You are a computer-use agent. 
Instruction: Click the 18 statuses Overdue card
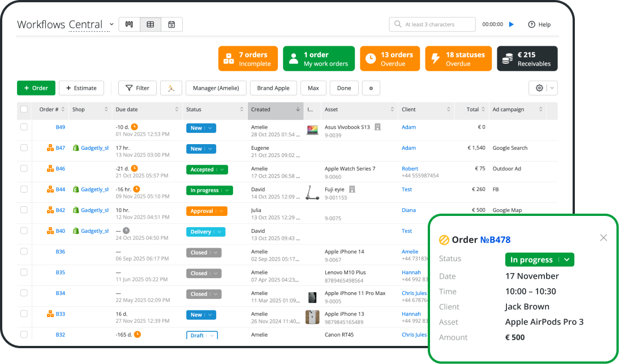tap(458, 58)
